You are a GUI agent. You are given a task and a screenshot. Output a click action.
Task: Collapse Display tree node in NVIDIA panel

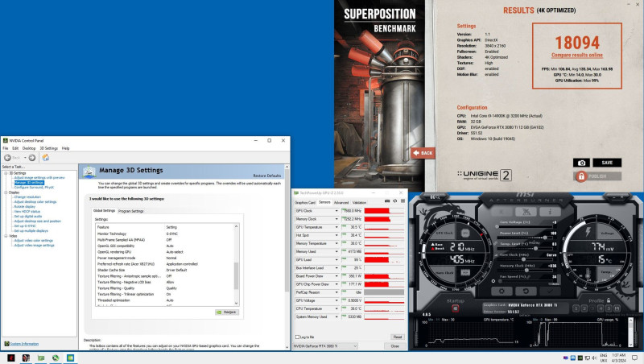(x=6, y=192)
